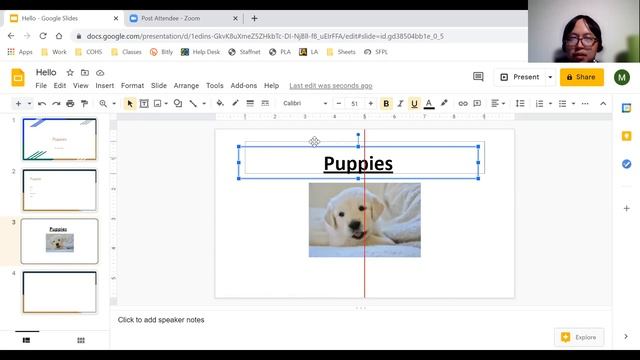This screenshot has width=640, height=360.
Task: Open last edit version history link
Action: coord(331,86)
